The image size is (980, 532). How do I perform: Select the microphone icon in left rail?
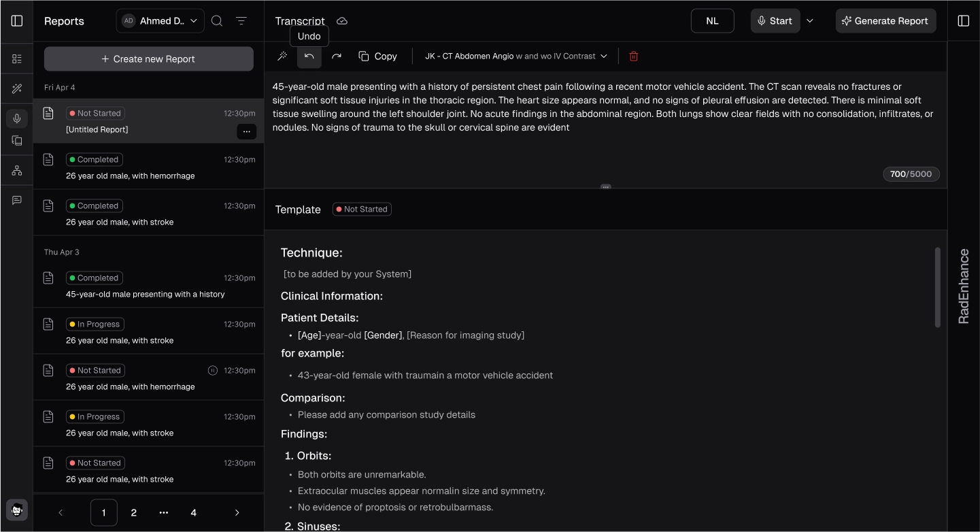[17, 118]
